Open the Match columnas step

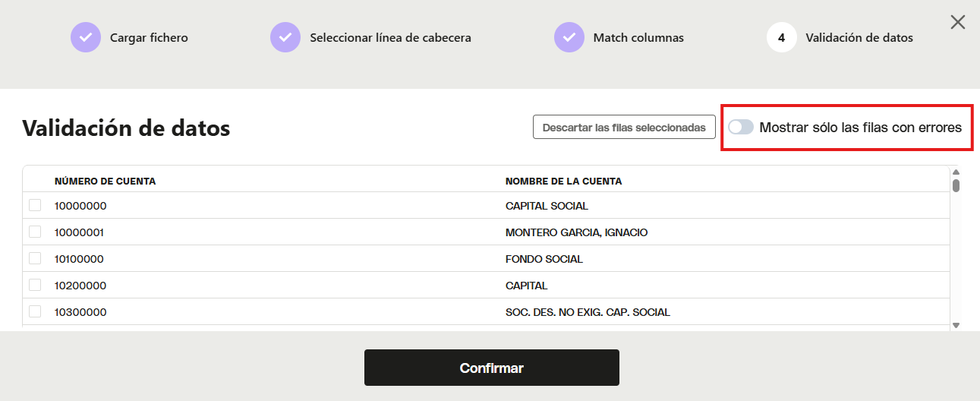coord(638,37)
